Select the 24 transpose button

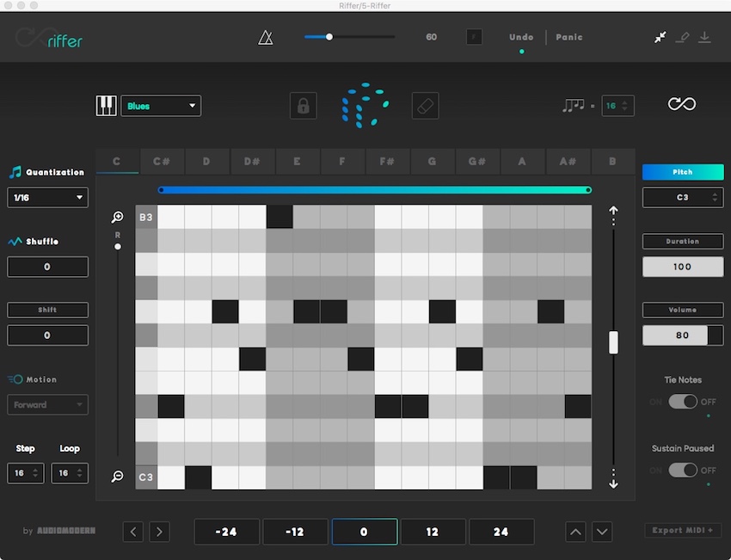pyautogui.click(x=501, y=532)
